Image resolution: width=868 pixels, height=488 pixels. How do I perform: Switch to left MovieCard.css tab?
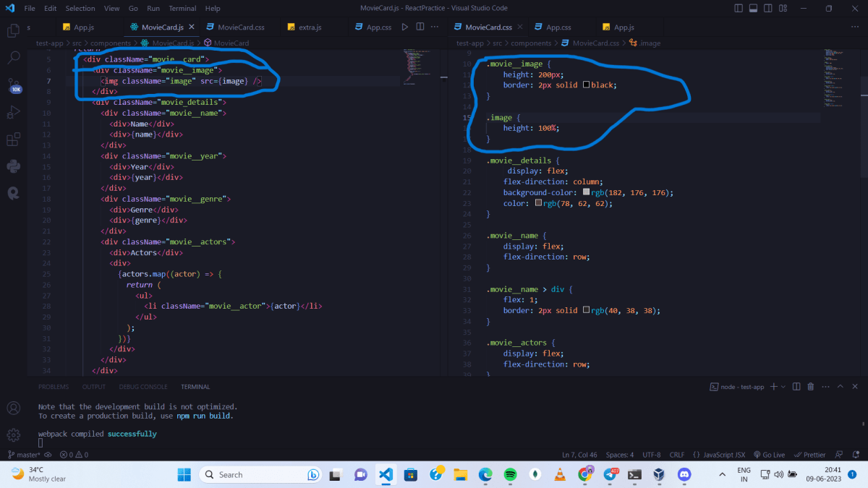pos(239,27)
